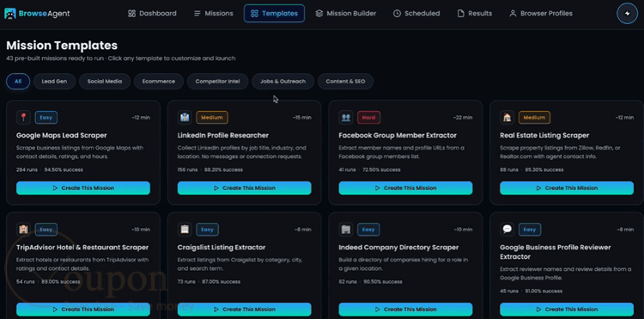Go to the Missions tab

[x=214, y=14]
